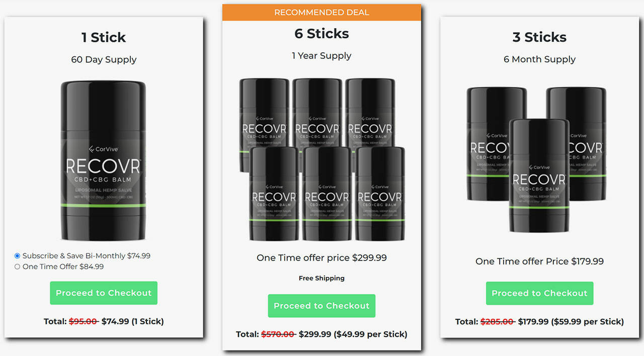Select Subscribe & Save Bi-Monthly $74.99 option
The image size is (644, 356).
(x=18, y=256)
